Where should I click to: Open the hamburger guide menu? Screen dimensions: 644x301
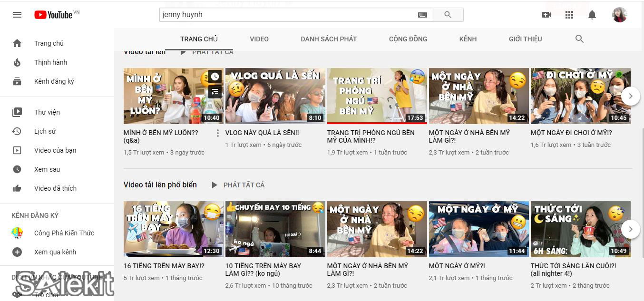[x=17, y=15]
